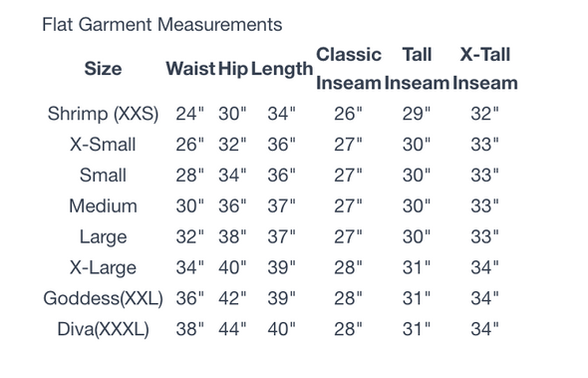
Task: Select the Diva(XXXL) size row label
Action: [103, 329]
